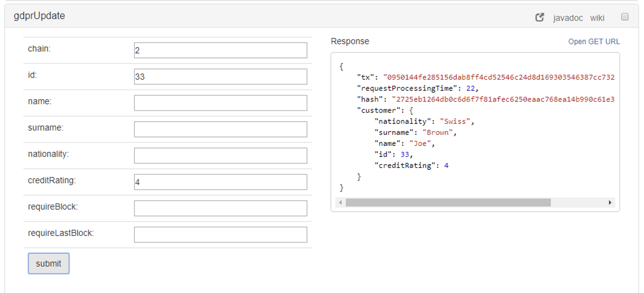The height and width of the screenshot is (293, 644).
Task: Click the nationality input field
Action: tap(220, 156)
